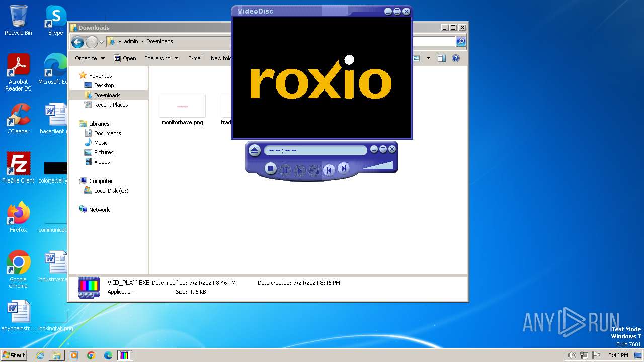The width and height of the screenshot is (644, 362).
Task: Click the repeat/return button in player controls
Action: [314, 171]
